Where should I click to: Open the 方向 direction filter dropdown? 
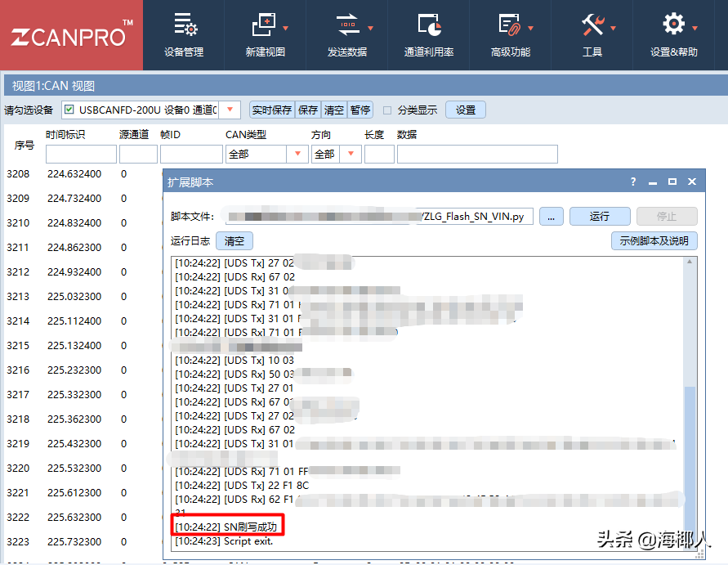tap(351, 154)
